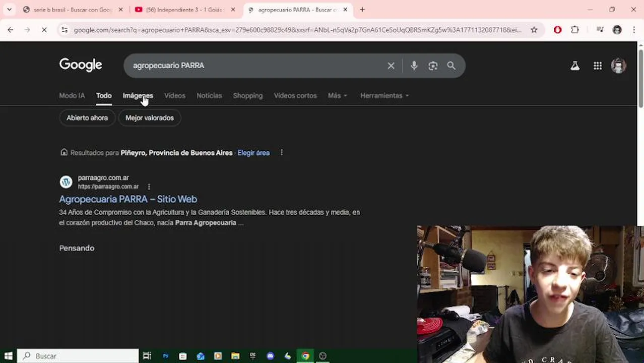Click the browser address bar URL
The width and height of the screenshot is (644, 363).
click(x=297, y=30)
